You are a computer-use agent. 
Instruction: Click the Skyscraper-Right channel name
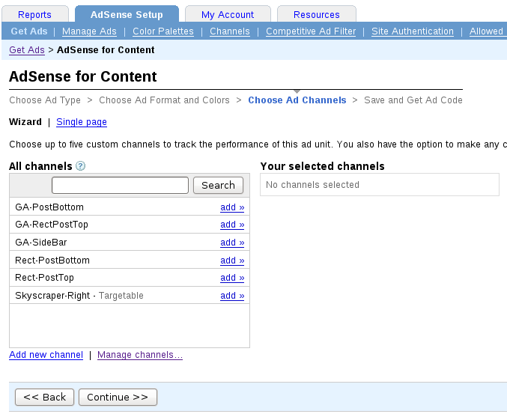click(52, 296)
